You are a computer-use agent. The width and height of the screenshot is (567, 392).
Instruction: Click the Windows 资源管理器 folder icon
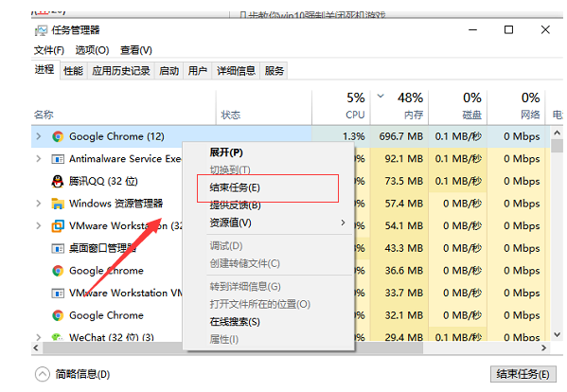[58, 204]
